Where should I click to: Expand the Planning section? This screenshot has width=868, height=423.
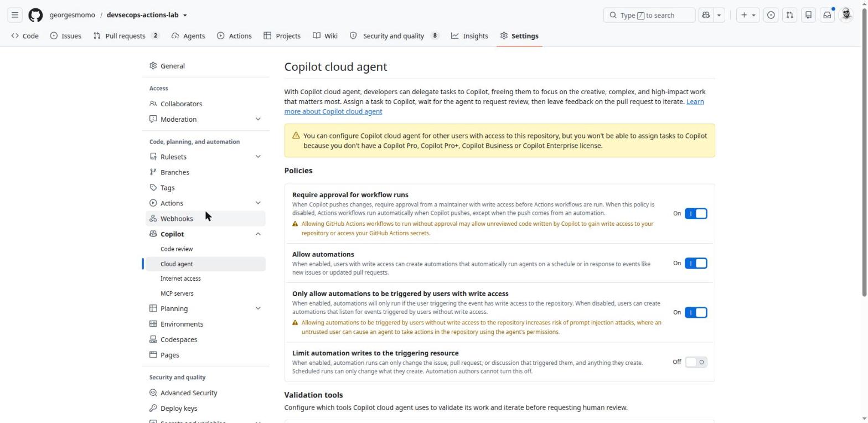(x=258, y=308)
